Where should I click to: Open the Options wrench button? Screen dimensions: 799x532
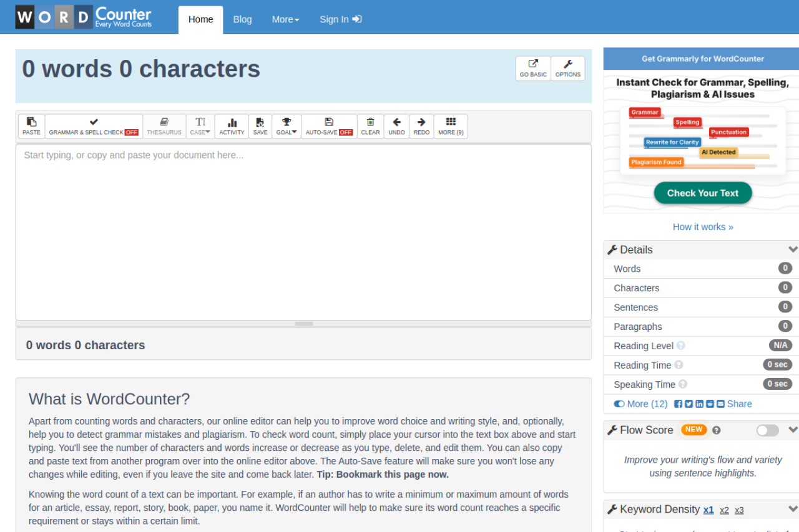click(567, 68)
